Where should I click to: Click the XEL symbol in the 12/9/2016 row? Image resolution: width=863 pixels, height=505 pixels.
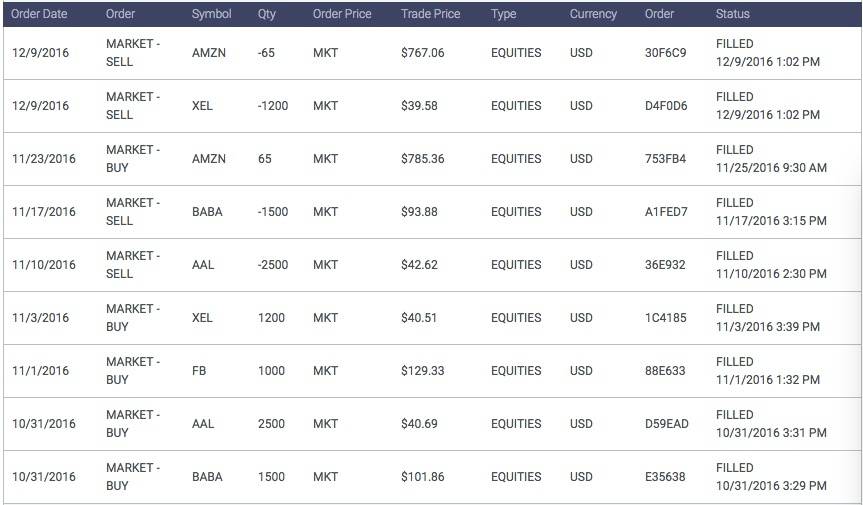[202, 106]
